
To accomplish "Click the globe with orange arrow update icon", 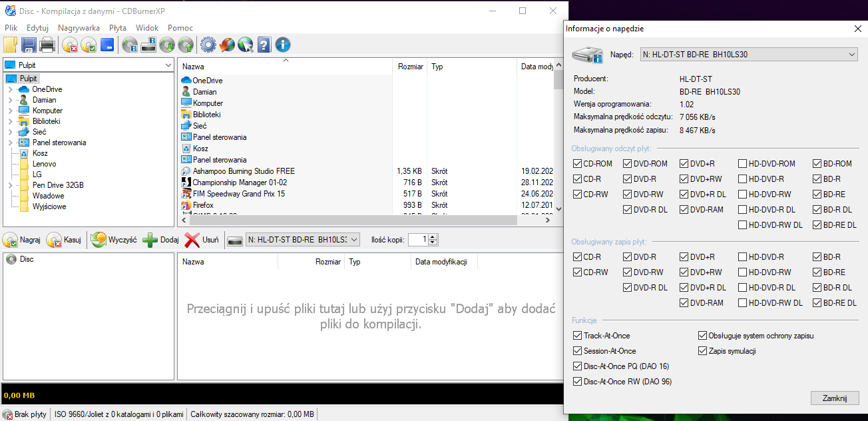I will (227, 45).
